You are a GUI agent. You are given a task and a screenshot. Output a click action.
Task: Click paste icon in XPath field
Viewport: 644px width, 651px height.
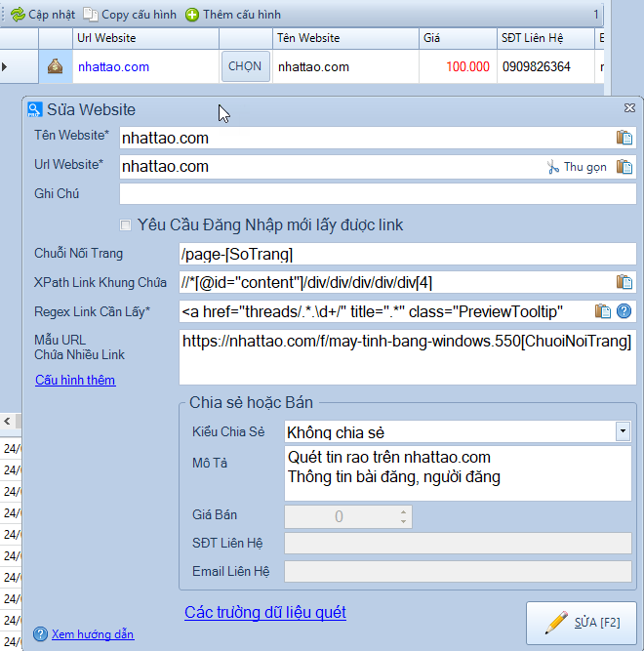pos(624,282)
